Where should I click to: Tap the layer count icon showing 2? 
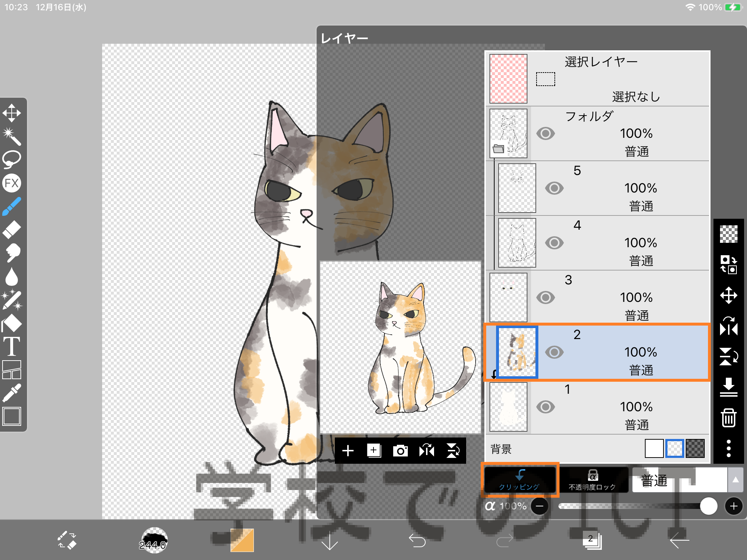tap(592, 540)
